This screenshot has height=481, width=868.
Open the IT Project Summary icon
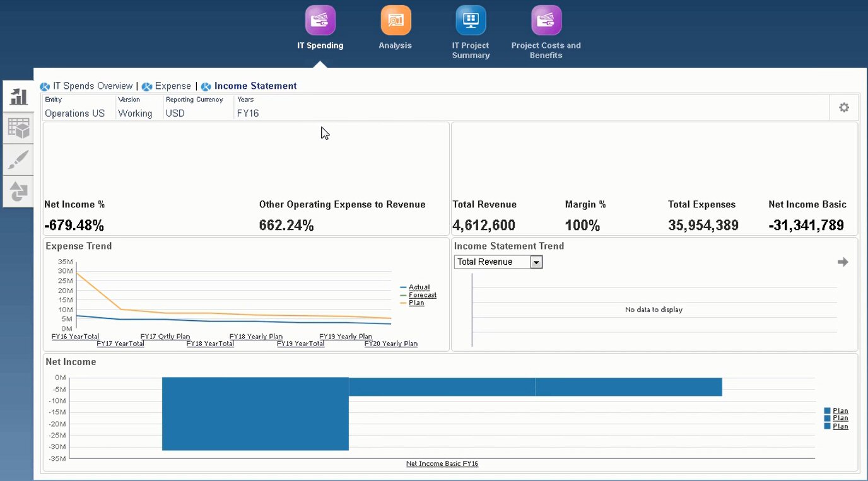pos(471,20)
